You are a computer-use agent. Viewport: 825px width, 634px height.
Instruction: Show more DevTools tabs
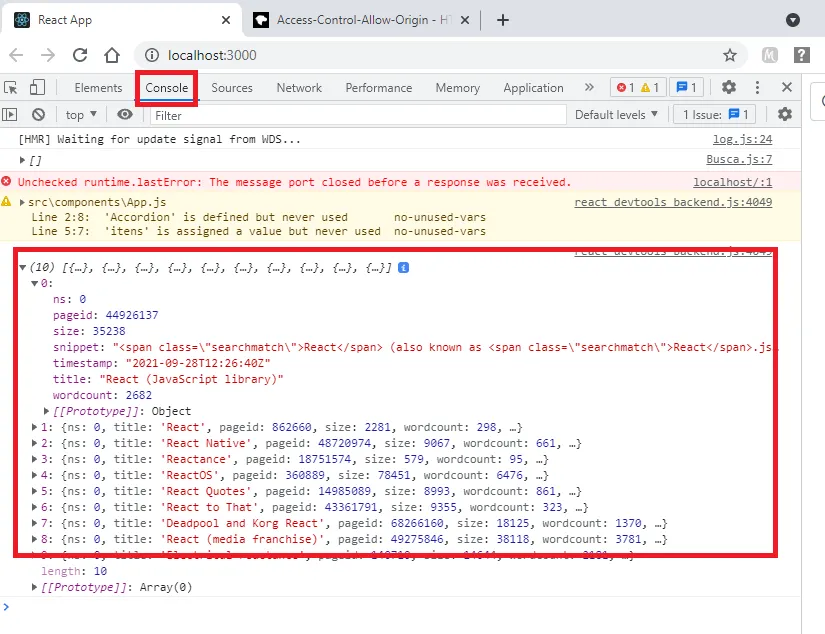pyautogui.click(x=589, y=87)
